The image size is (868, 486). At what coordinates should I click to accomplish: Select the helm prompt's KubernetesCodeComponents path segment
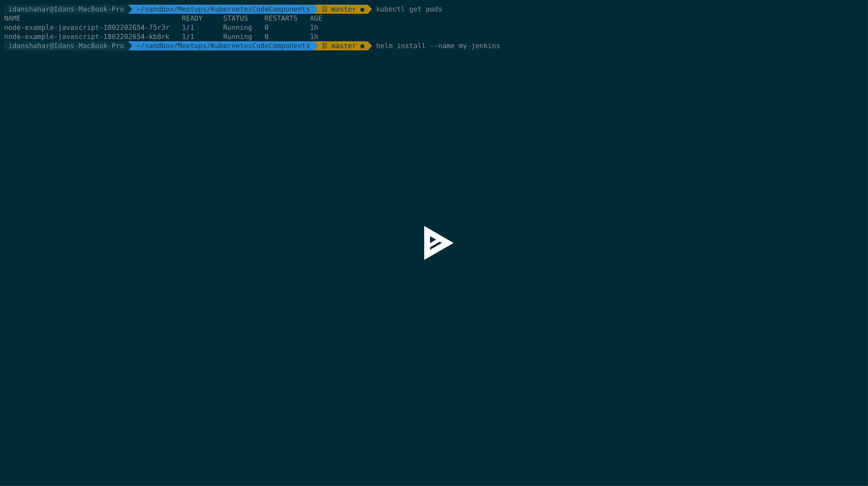tap(223, 46)
